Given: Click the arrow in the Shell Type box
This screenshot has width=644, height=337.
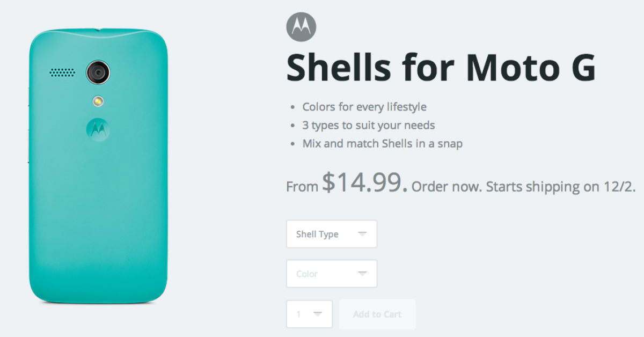Looking at the screenshot, I should click(x=362, y=234).
